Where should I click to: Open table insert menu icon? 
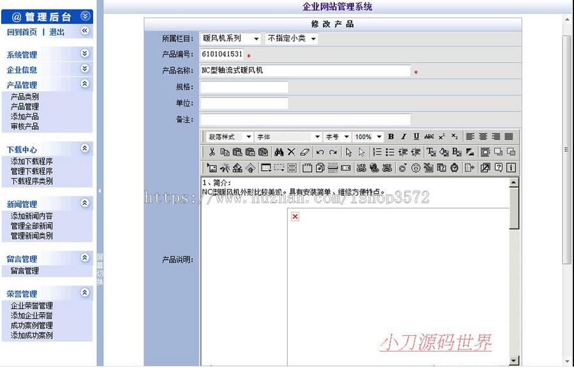pyautogui.click(x=266, y=168)
